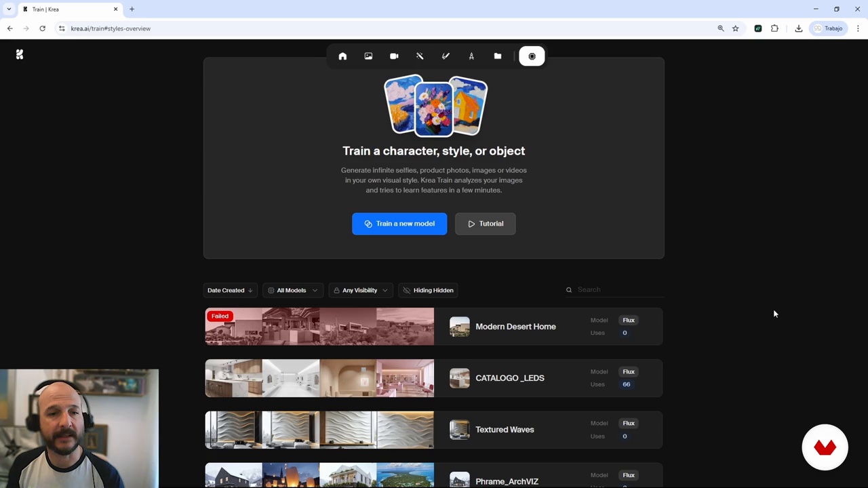Click the painted cards illustration
This screenshot has height=488, width=868.
click(x=435, y=106)
